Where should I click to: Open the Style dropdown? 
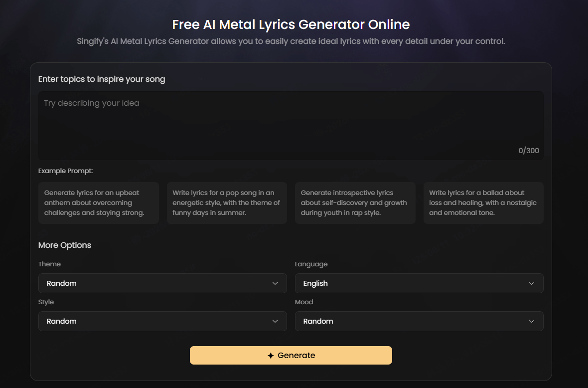pos(162,321)
